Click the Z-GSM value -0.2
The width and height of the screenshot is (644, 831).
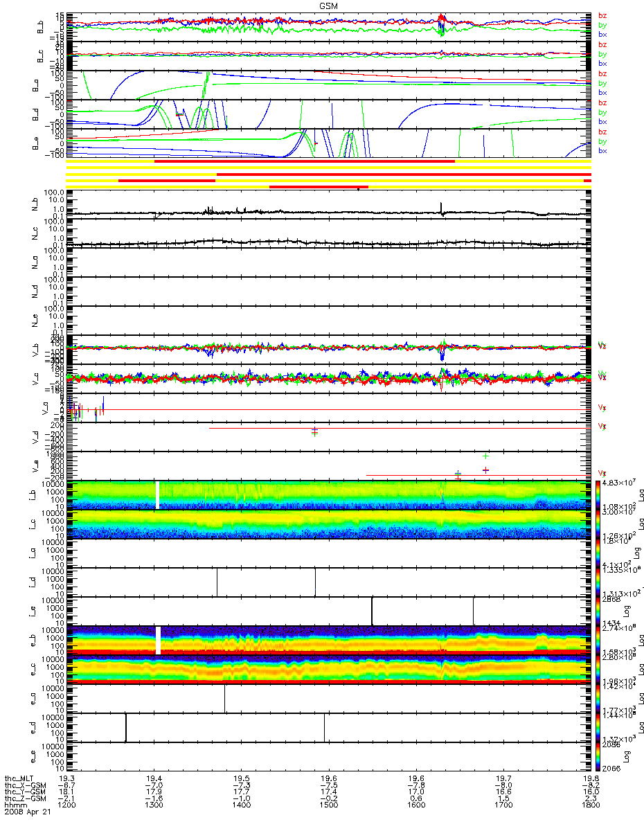[328, 798]
